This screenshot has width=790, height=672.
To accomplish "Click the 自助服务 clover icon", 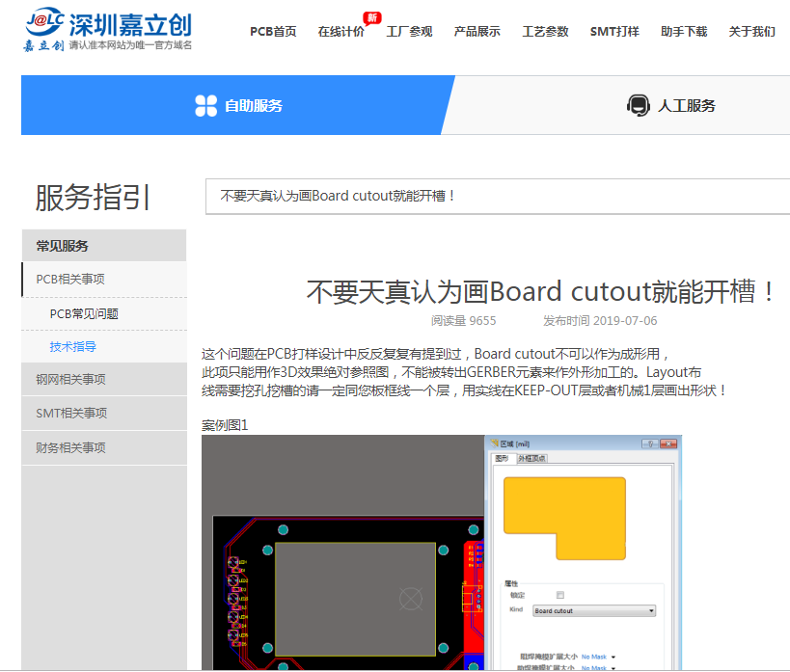I will (205, 106).
